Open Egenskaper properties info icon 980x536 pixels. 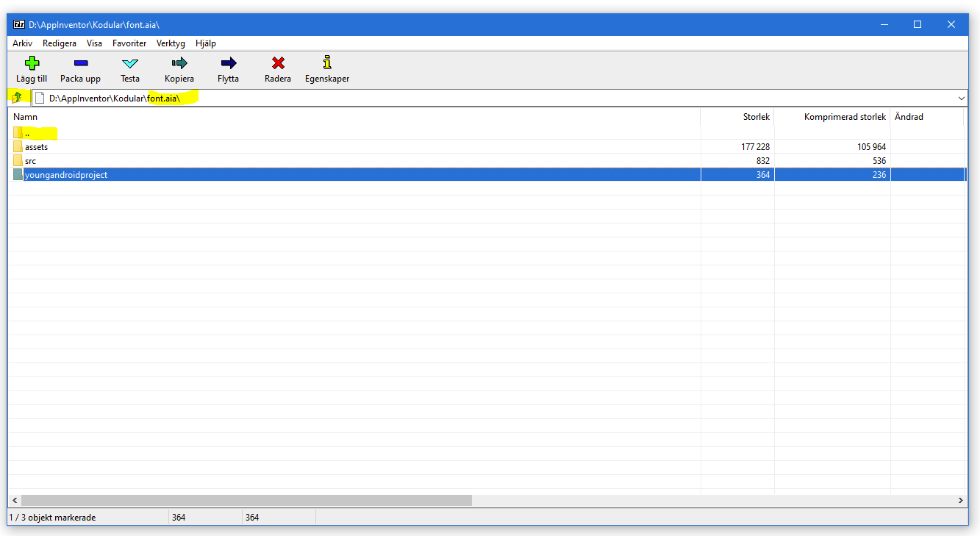327,63
